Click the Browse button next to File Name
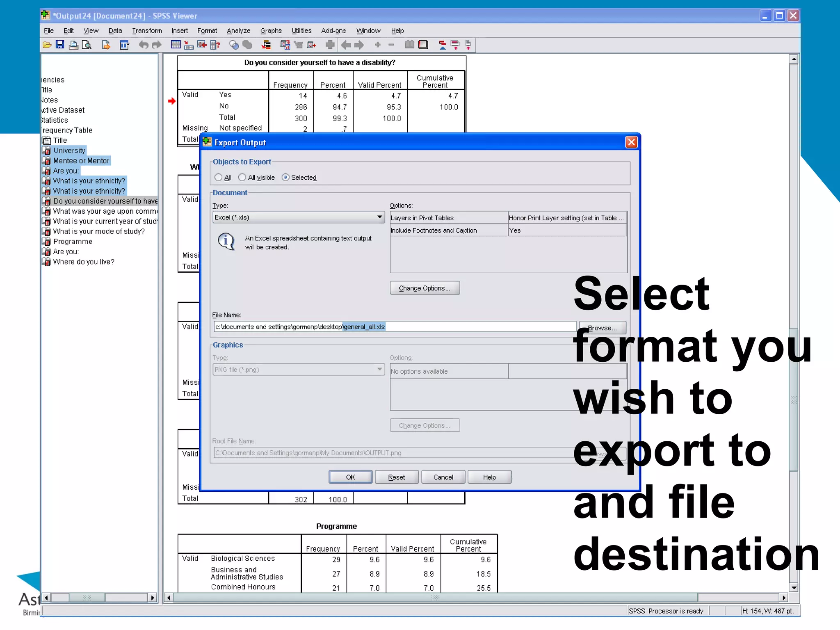This screenshot has width=840, height=630. [602, 328]
